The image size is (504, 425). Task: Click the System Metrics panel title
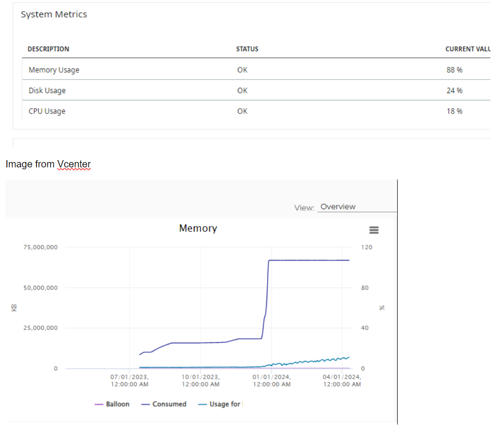54,15
